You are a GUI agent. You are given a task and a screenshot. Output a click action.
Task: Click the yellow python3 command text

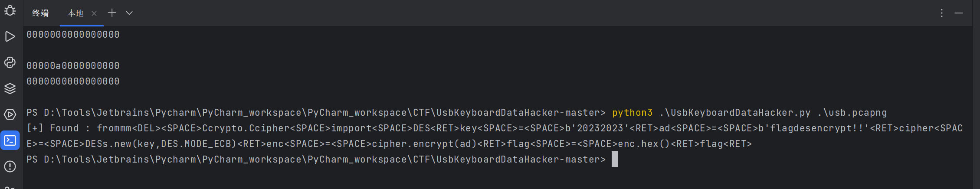click(x=632, y=113)
